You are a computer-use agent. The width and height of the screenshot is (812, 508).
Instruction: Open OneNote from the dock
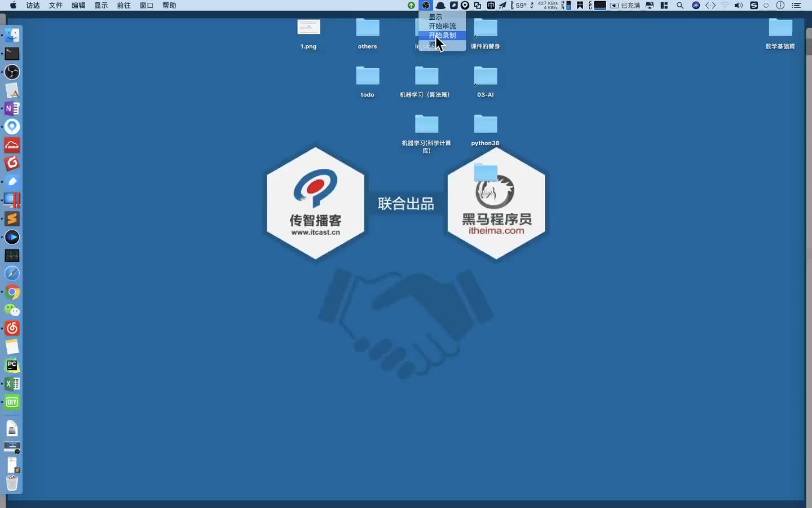(12, 108)
